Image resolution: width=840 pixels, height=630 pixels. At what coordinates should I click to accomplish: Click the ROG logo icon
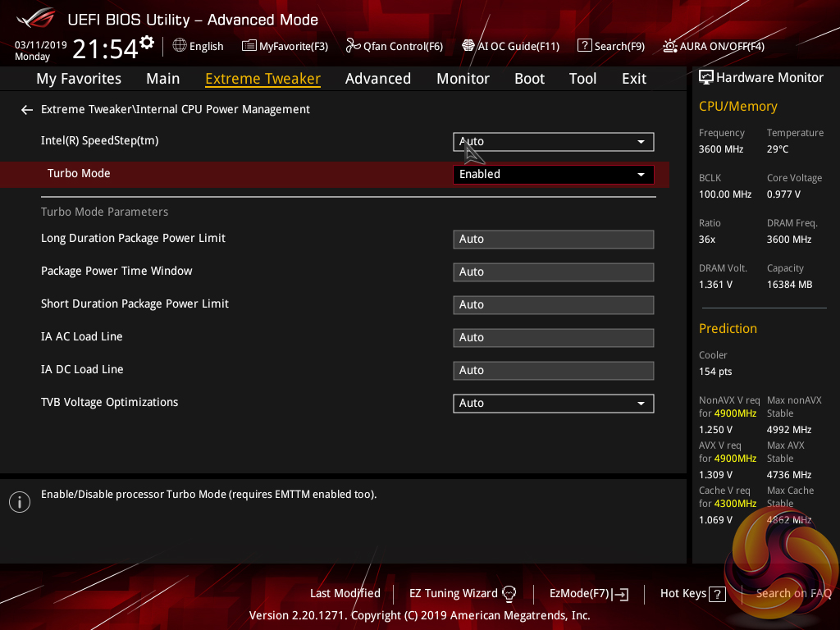[36, 18]
